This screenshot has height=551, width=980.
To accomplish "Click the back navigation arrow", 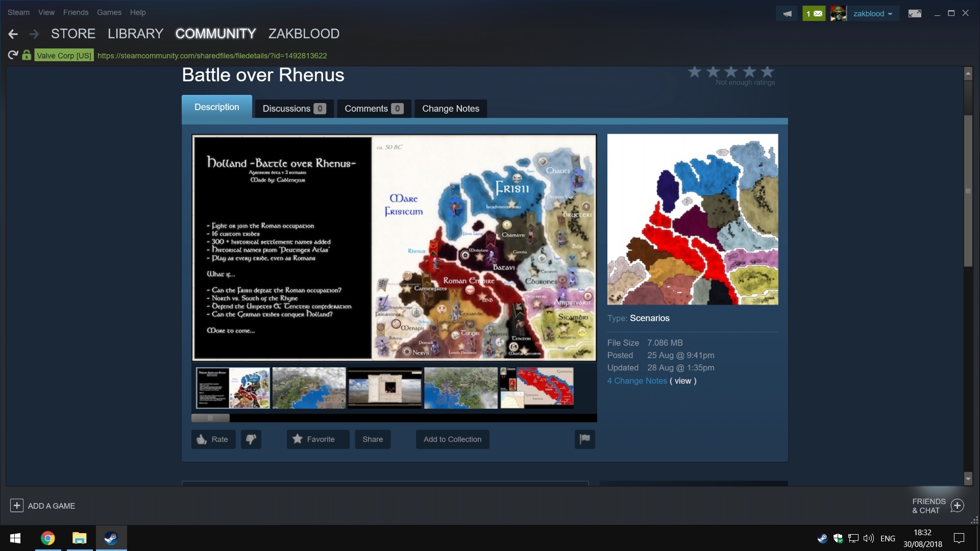I will tap(13, 34).
